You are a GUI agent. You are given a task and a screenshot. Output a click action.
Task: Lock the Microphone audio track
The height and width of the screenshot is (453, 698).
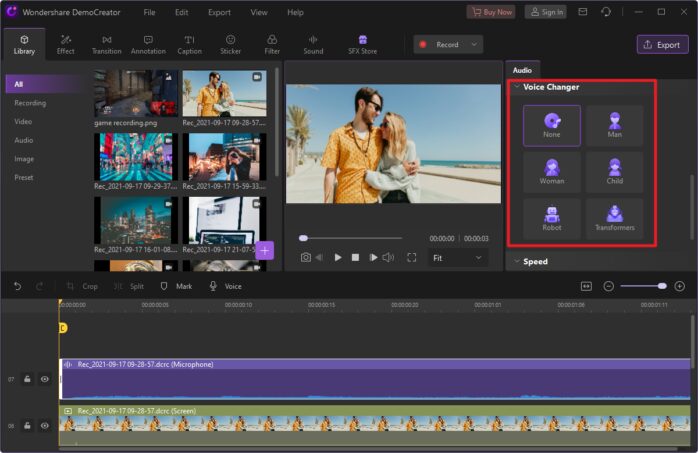[x=28, y=379]
